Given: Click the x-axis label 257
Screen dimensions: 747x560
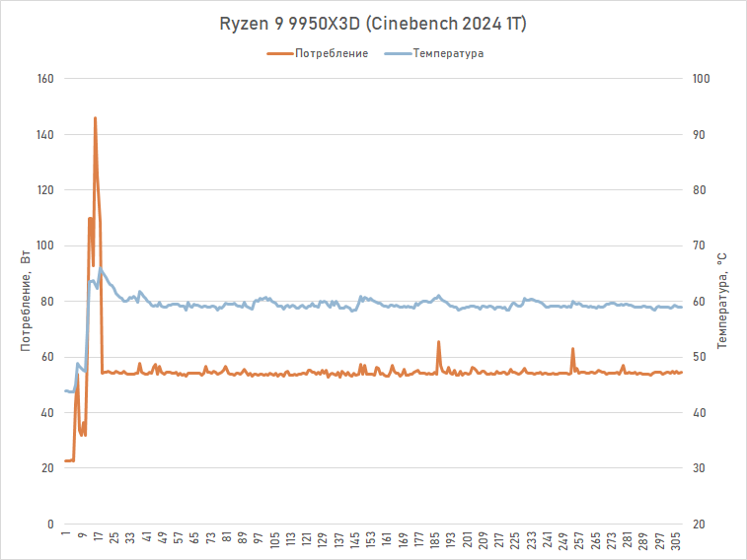Looking at the screenshot, I should coord(580,540).
